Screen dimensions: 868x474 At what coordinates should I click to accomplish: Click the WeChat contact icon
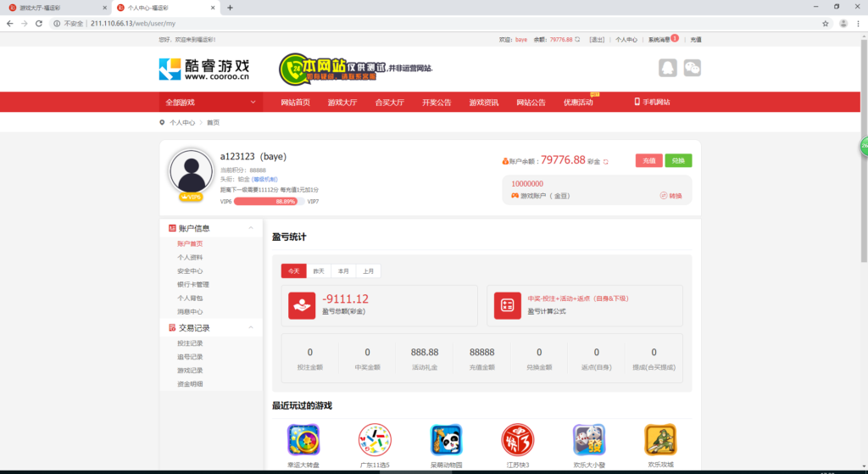coord(693,68)
